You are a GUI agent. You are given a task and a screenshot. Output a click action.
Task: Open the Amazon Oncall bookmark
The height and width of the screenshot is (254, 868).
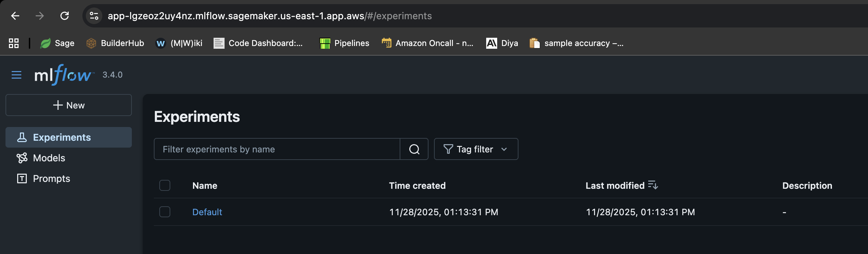point(427,43)
